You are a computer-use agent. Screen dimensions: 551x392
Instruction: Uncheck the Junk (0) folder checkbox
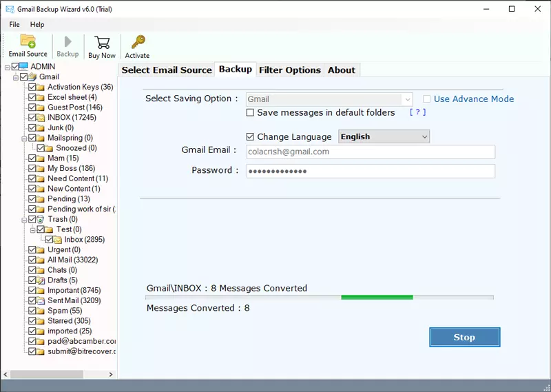coord(32,127)
